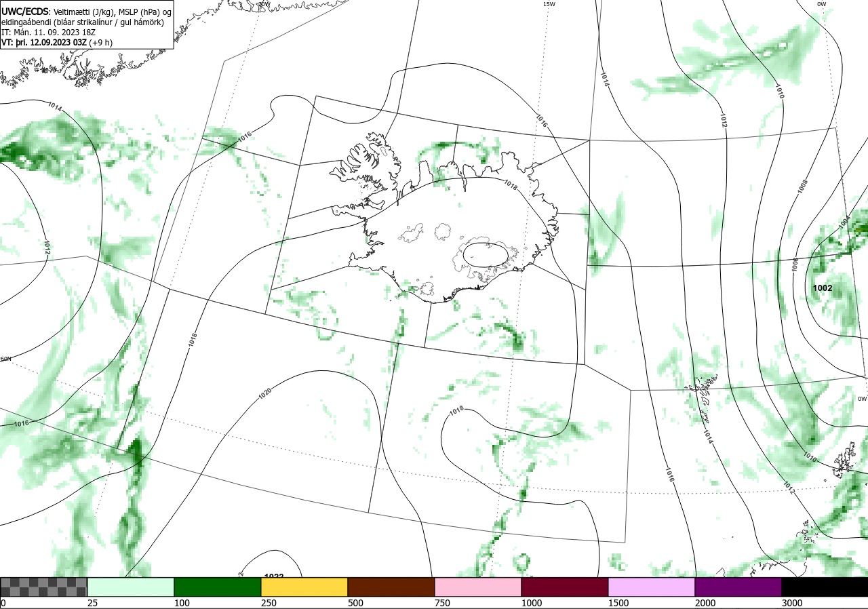Viewport: 868px width, 609px height.
Task: Select the yellow 250–500 legend swatch
Action: [304, 587]
